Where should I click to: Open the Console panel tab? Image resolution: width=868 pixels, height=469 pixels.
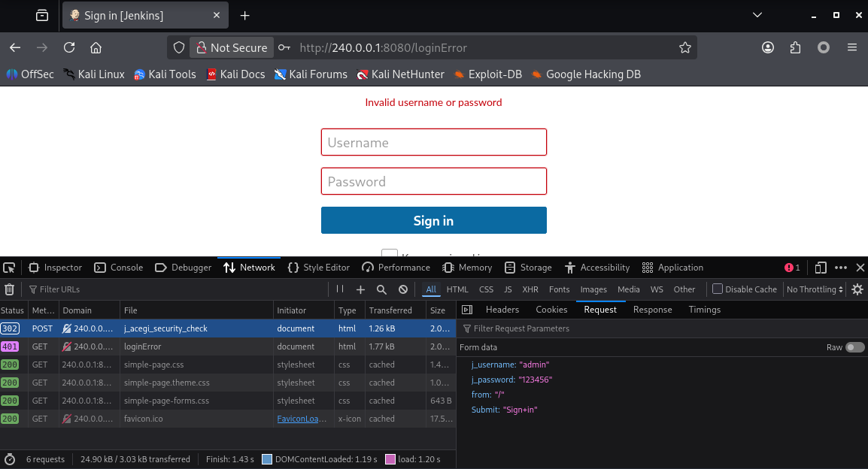pos(119,268)
